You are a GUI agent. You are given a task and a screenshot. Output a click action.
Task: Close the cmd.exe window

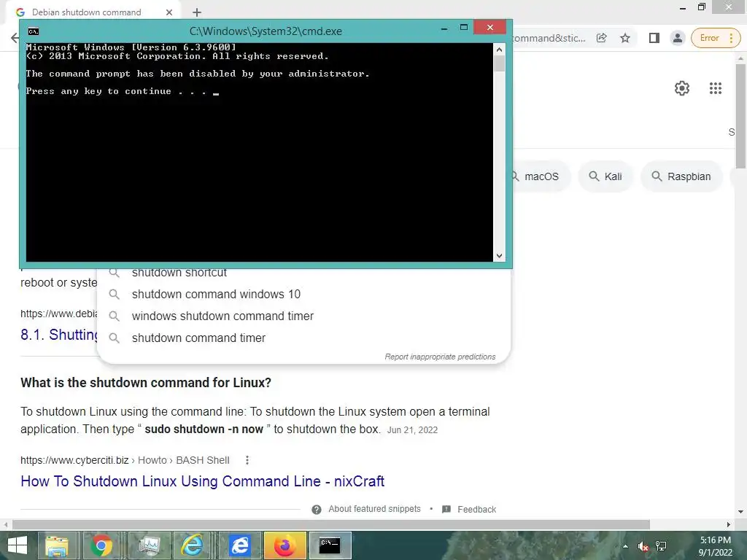(x=489, y=27)
